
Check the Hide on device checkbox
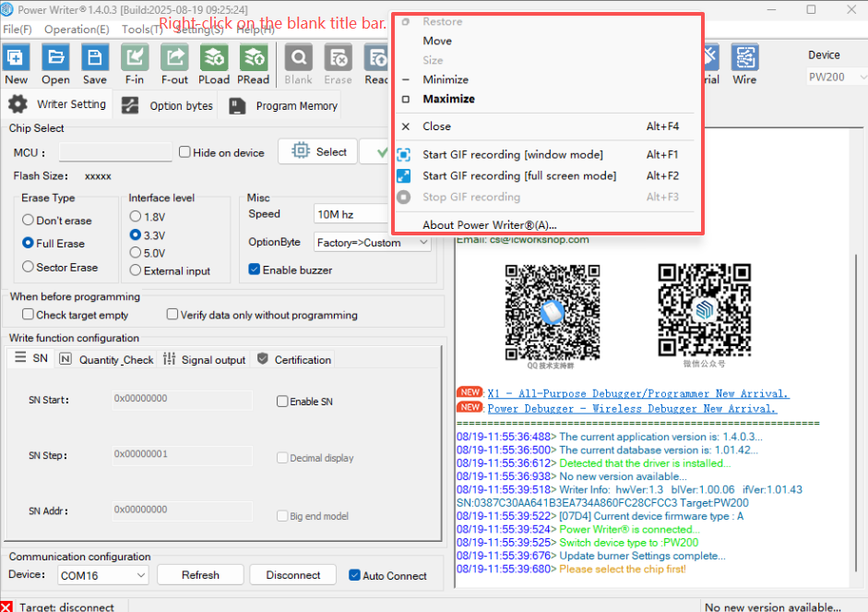[x=184, y=151]
